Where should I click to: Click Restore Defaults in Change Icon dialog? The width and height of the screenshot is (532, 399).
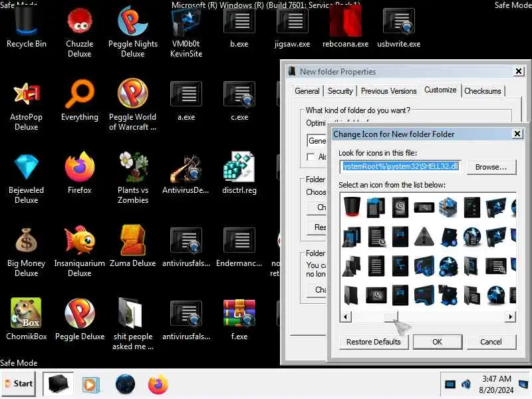pyautogui.click(x=373, y=342)
